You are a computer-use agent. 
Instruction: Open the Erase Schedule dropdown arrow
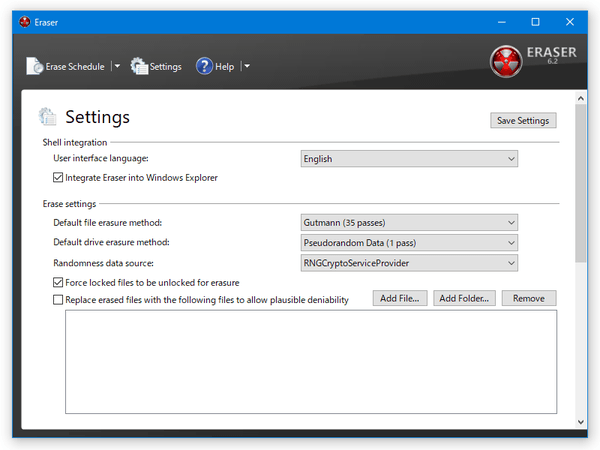click(x=117, y=67)
